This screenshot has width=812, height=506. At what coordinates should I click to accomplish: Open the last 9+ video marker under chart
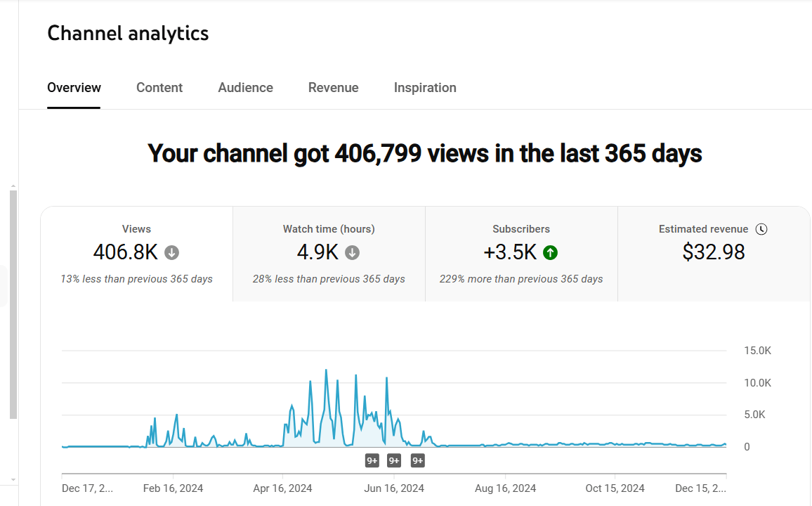point(418,460)
